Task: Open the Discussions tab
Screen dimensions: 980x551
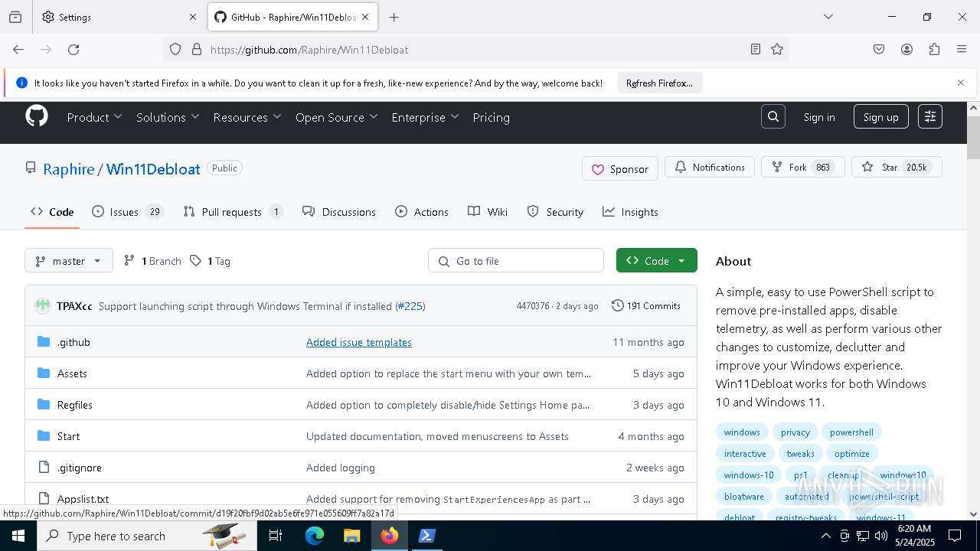Action: (339, 212)
